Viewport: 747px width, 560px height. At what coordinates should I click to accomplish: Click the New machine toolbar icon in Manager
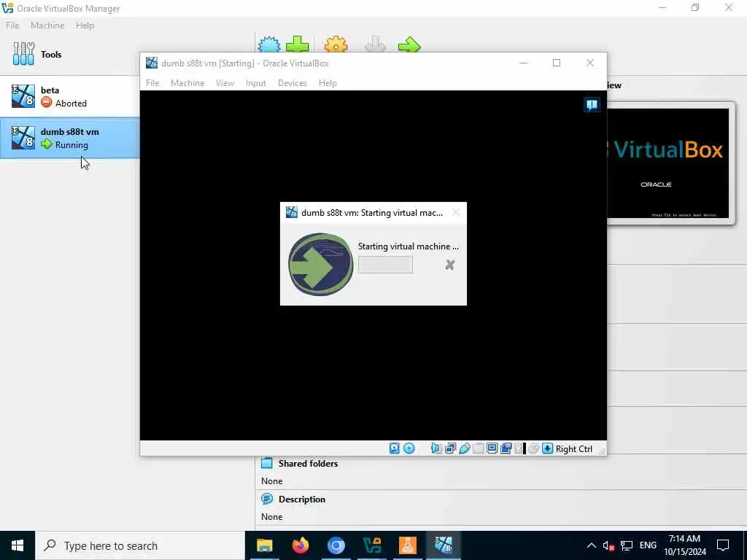pyautogui.click(x=269, y=45)
